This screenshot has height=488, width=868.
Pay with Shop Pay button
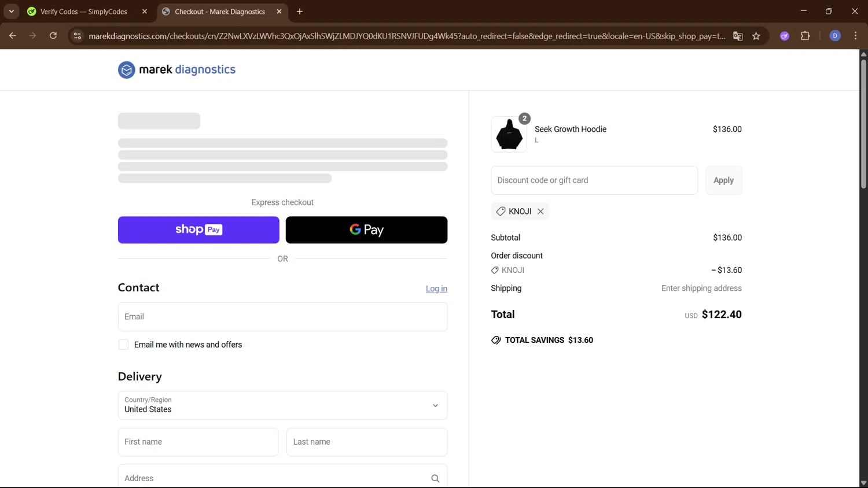point(198,230)
